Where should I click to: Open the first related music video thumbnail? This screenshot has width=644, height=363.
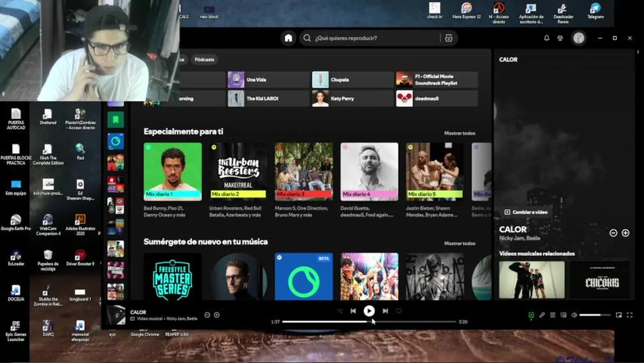click(532, 280)
